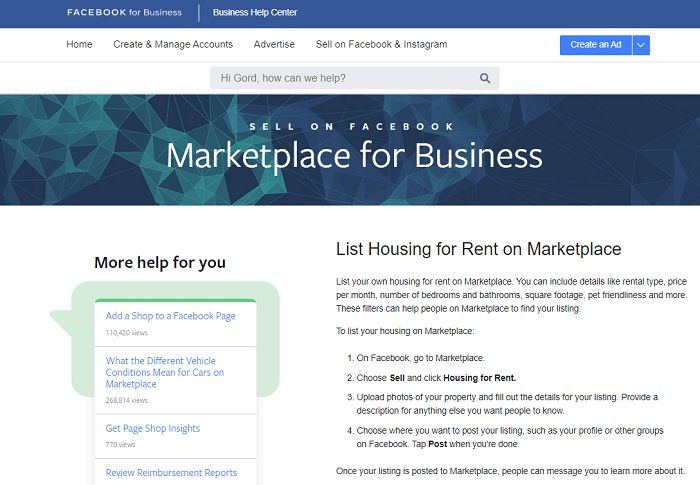
Task: Click the 'List Housing for Rent on Marketplace' heading
Action: (479, 249)
